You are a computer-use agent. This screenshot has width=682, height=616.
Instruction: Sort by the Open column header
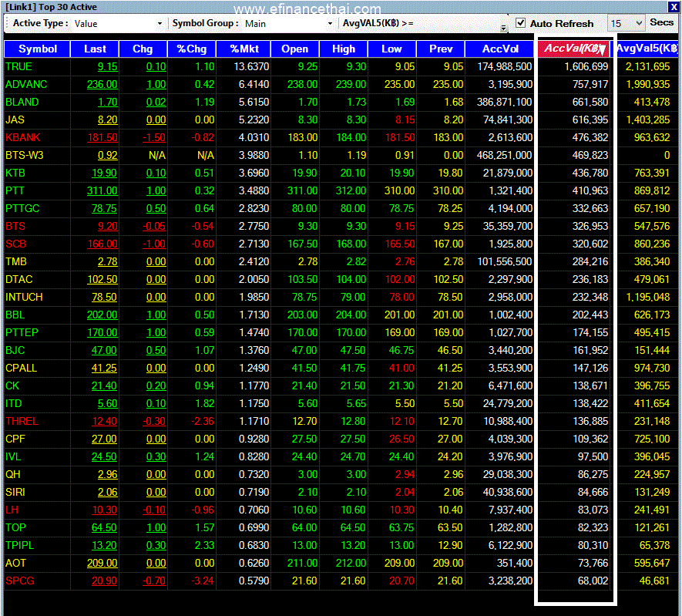click(x=295, y=49)
